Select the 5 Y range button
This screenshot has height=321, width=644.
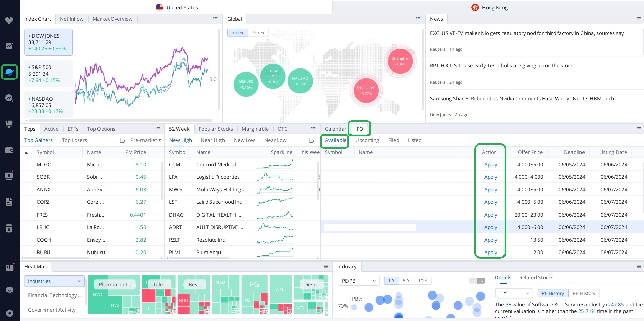406,281
